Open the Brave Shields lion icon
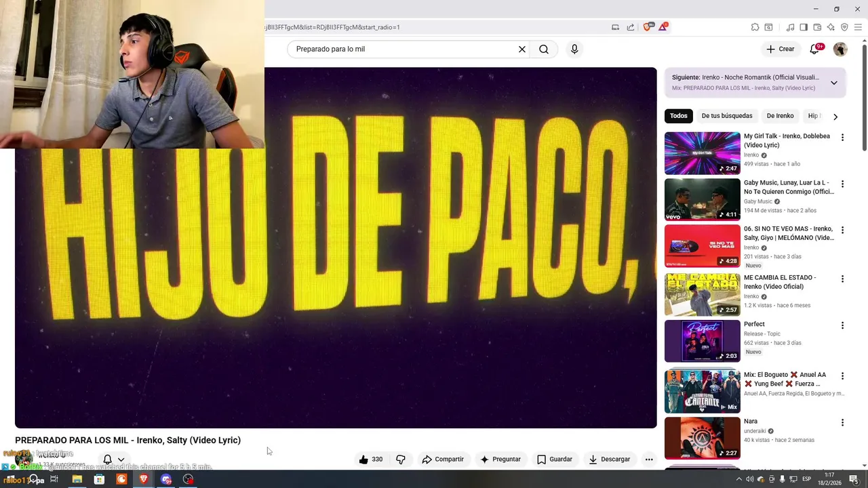The image size is (868, 488). (x=647, y=27)
